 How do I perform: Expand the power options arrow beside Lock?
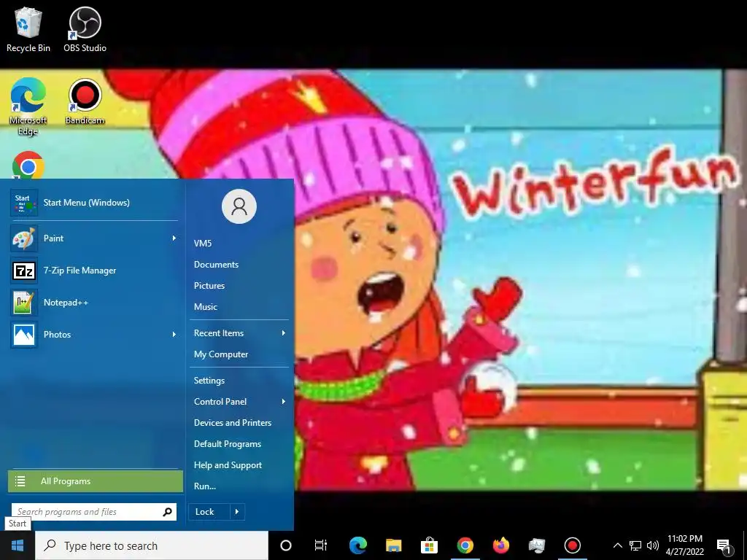pos(237,512)
